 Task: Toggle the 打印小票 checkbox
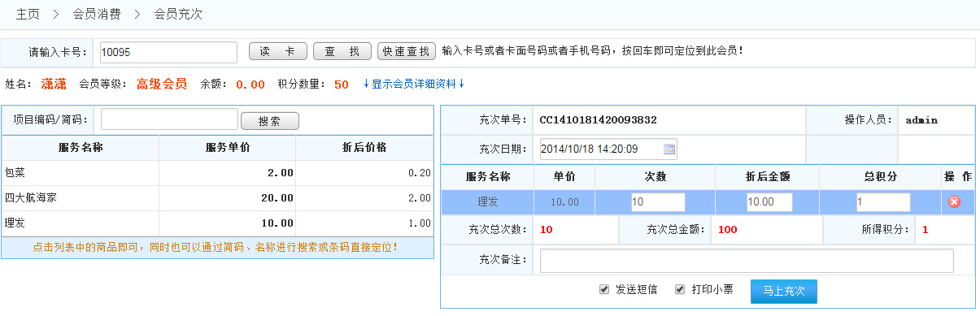680,289
